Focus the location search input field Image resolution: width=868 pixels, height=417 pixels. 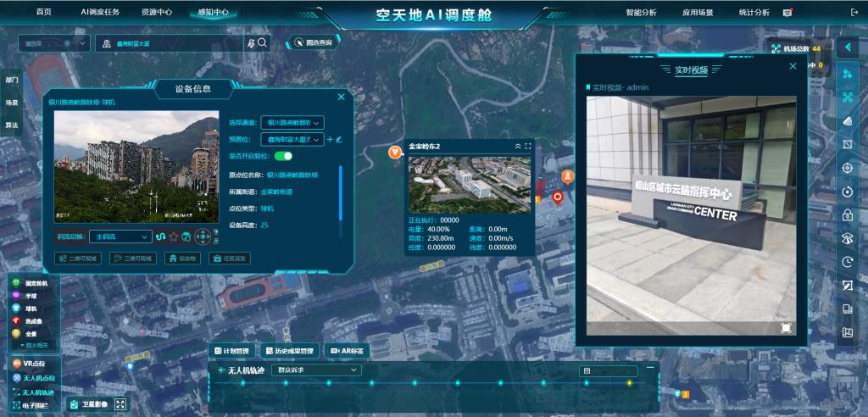coord(170,43)
